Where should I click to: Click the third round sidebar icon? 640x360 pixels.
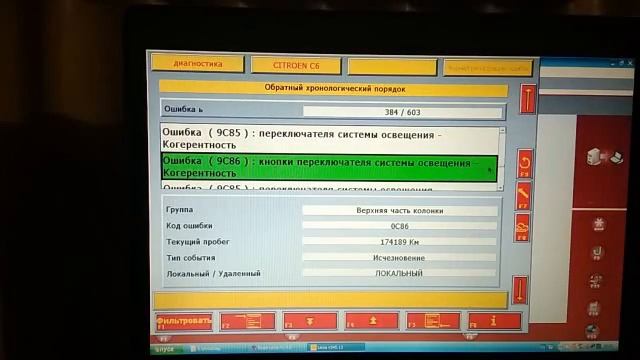click(x=595, y=281)
